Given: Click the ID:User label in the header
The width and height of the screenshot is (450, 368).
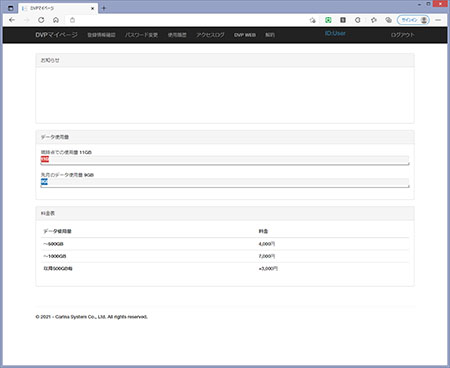Looking at the screenshot, I should 335,33.
